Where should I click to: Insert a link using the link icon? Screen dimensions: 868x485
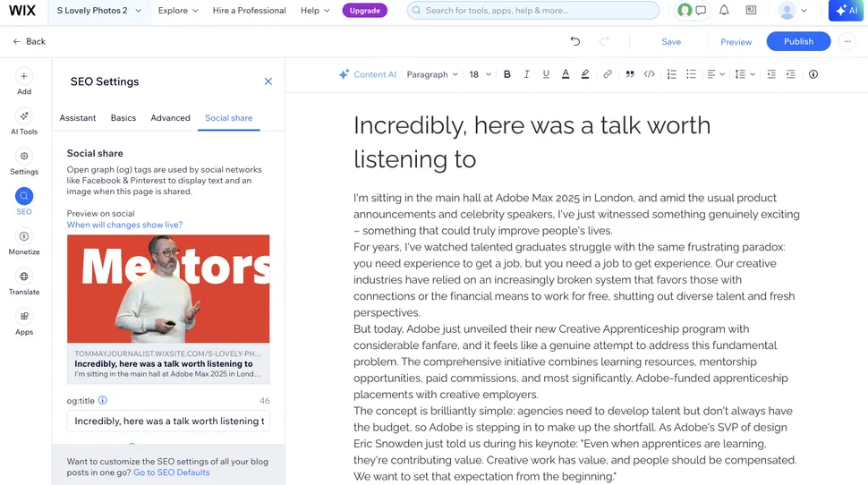[x=608, y=74]
